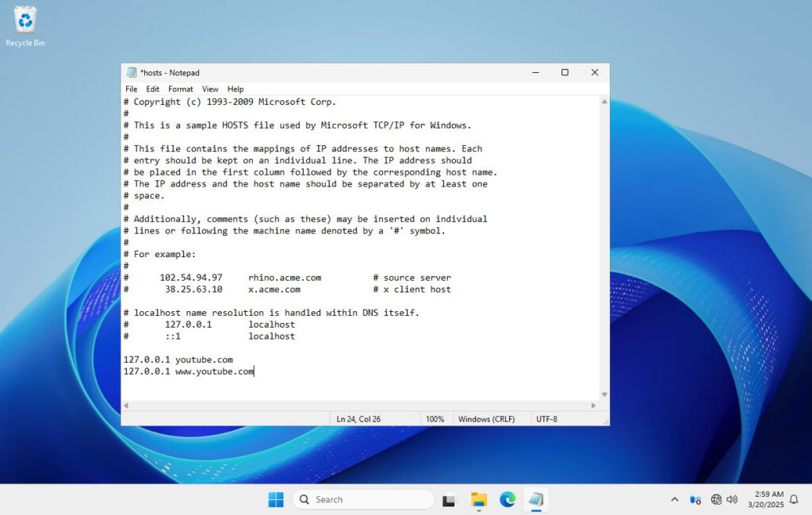Open the Windows Start menu
The image size is (812, 515).
pos(275,499)
